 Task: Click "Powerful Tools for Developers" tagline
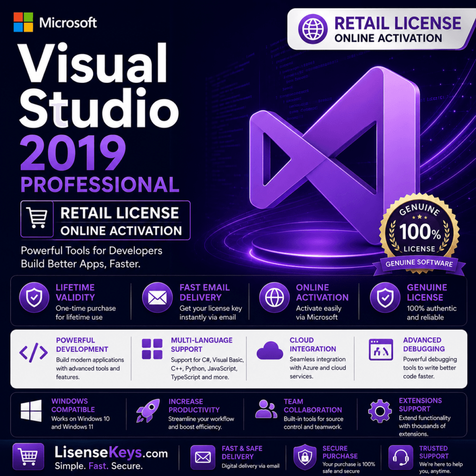click(92, 251)
